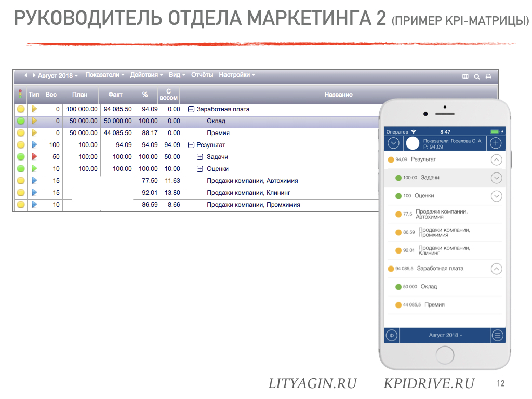Click the Название column header
The height and width of the screenshot is (399, 532).
pyautogui.click(x=338, y=95)
